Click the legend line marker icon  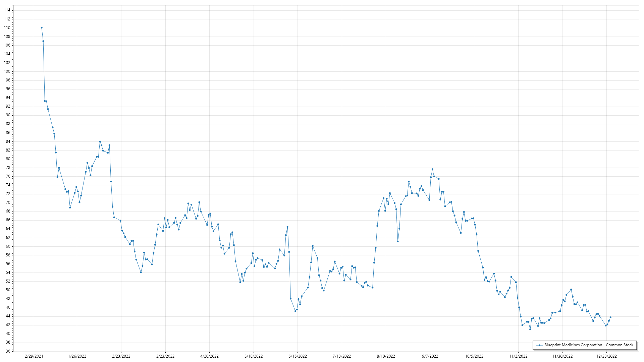539,345
